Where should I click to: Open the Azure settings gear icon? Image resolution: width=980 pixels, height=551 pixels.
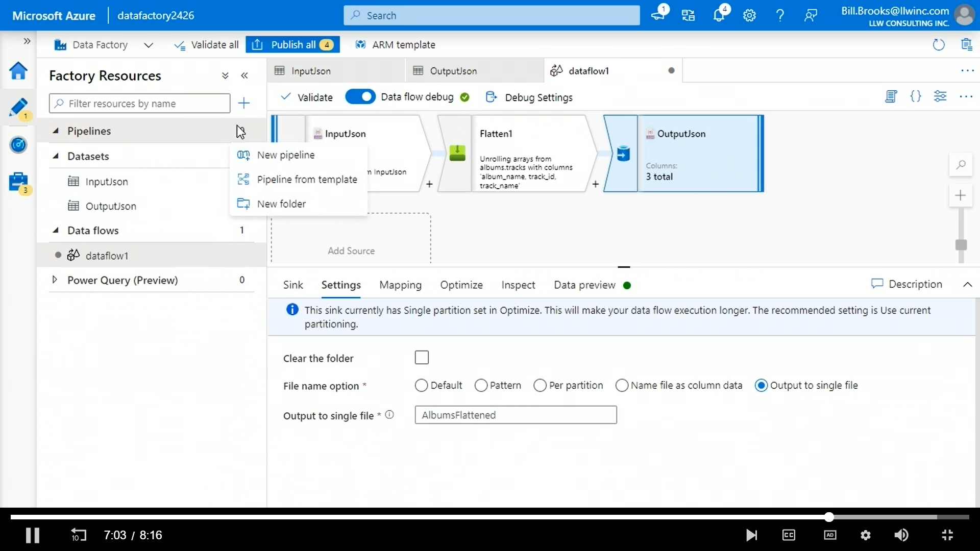(x=749, y=15)
